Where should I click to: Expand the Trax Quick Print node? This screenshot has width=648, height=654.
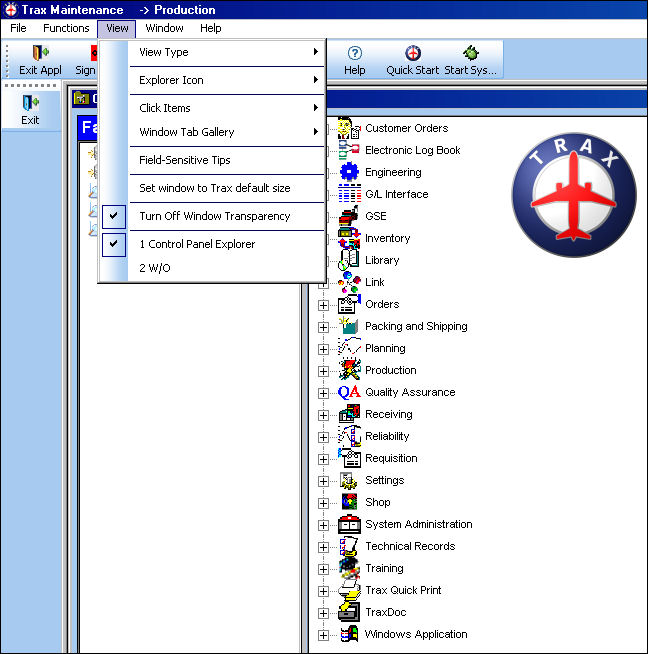323,591
